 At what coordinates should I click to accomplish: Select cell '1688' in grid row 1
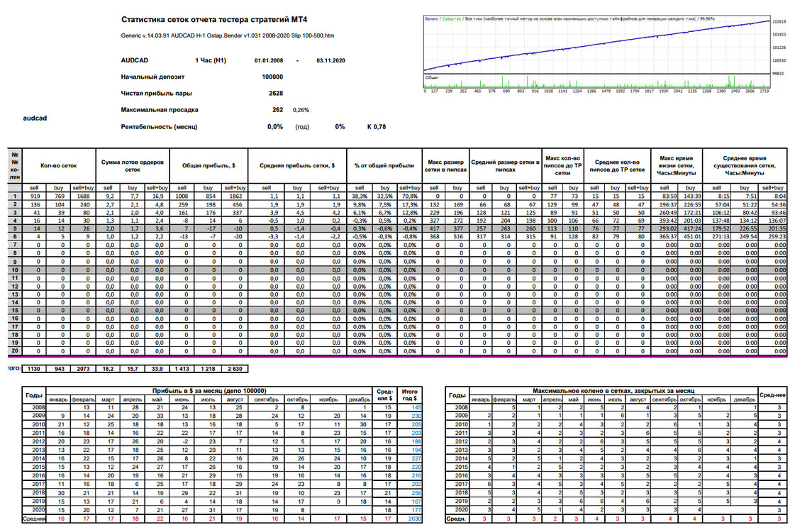(83, 196)
